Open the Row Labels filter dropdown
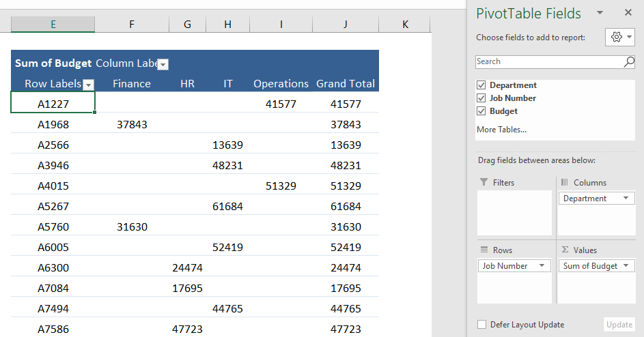Screen dimensions: 644x337 (88, 85)
